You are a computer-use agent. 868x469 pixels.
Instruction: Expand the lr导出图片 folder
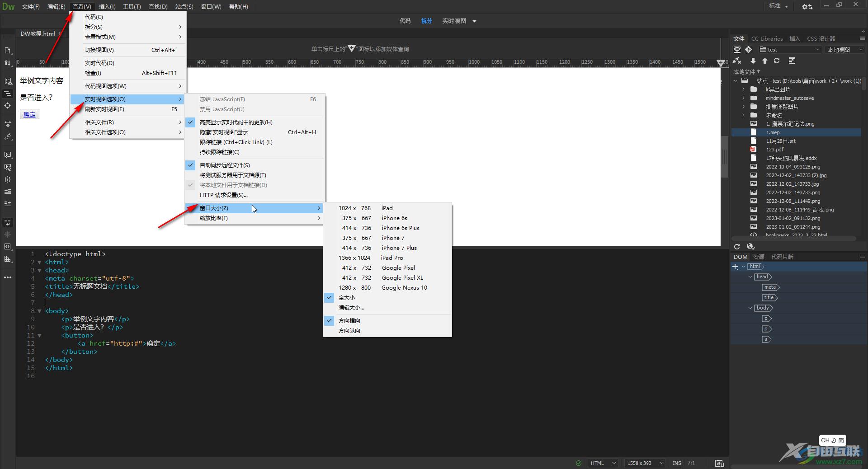pyautogui.click(x=743, y=89)
